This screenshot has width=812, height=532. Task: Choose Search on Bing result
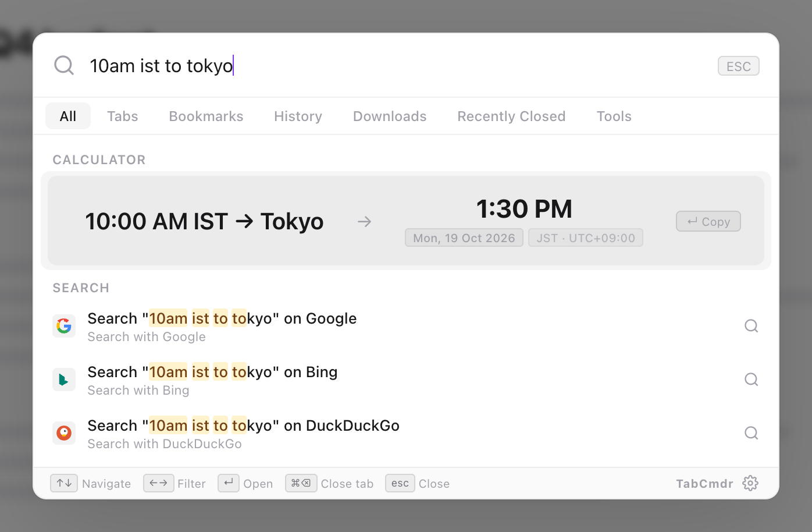click(x=406, y=380)
